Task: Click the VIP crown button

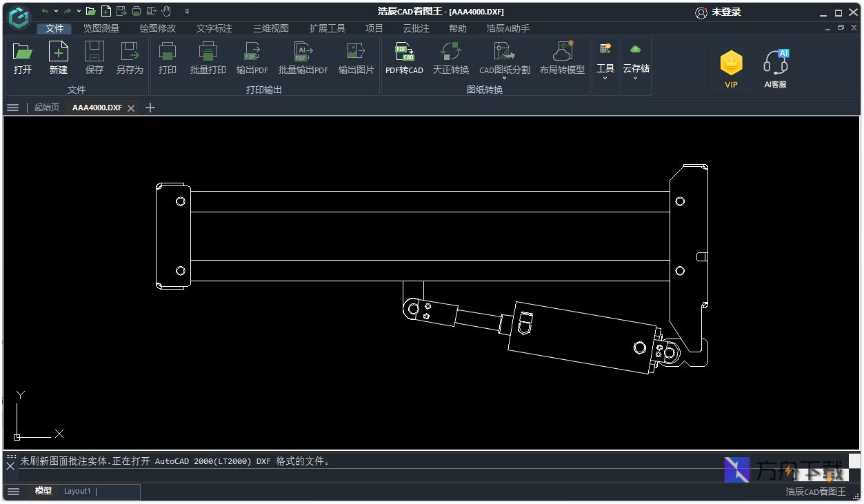Action: (x=731, y=69)
